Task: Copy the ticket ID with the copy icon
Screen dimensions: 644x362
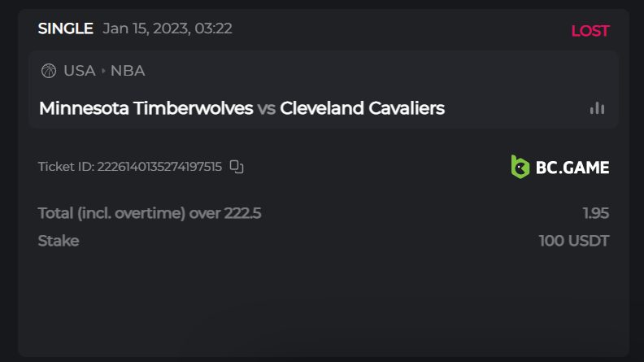Action: [x=237, y=167]
